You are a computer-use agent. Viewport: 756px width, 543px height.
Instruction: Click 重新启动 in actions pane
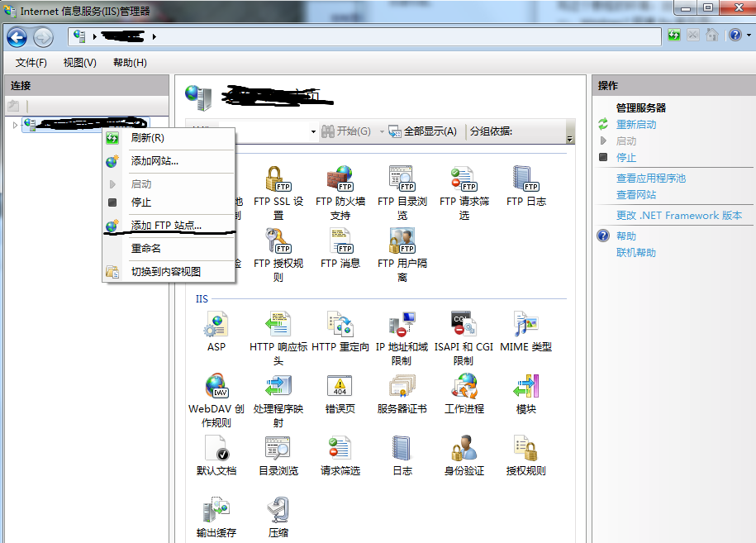636,125
